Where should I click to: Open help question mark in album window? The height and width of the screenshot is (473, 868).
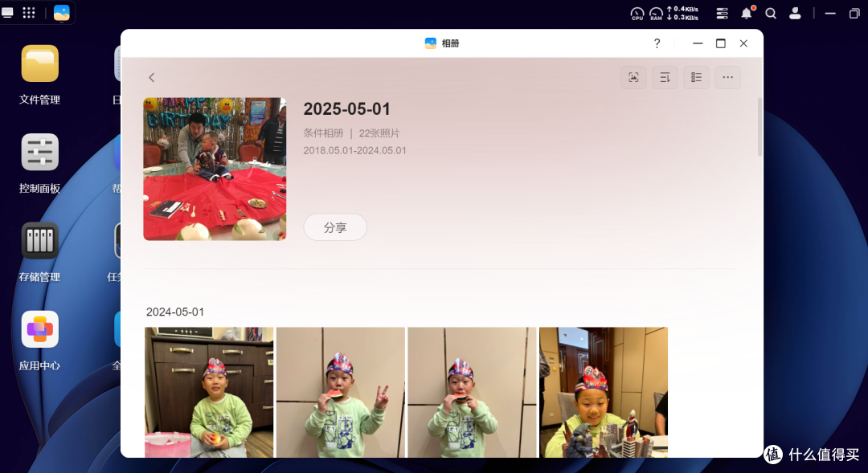point(657,43)
